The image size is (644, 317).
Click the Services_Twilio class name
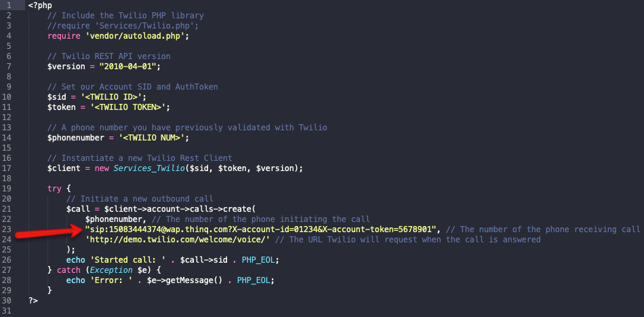coord(149,168)
